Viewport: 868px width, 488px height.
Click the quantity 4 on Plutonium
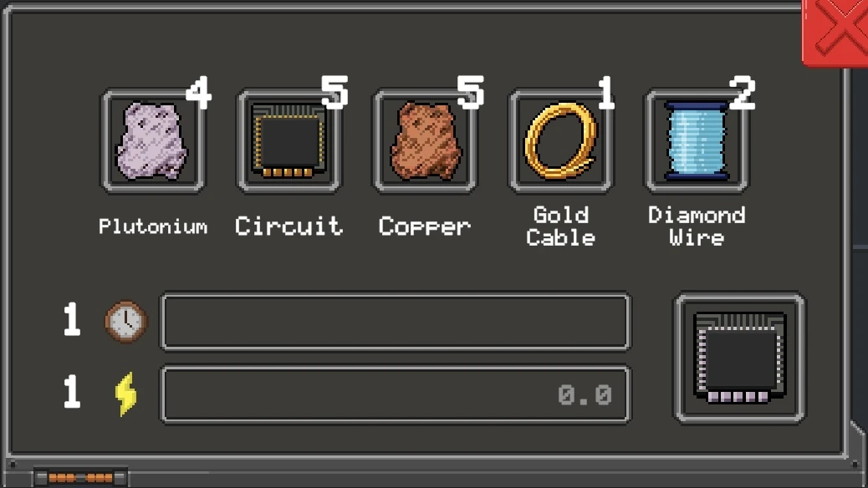[198, 92]
